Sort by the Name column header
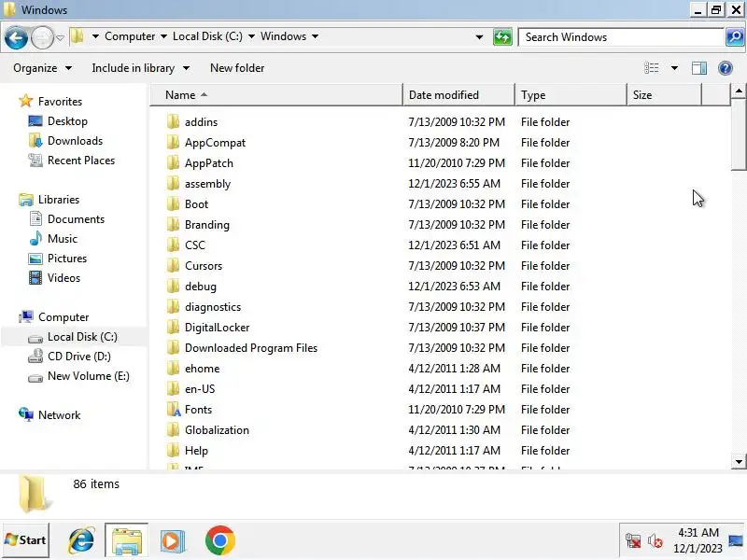 tap(276, 95)
